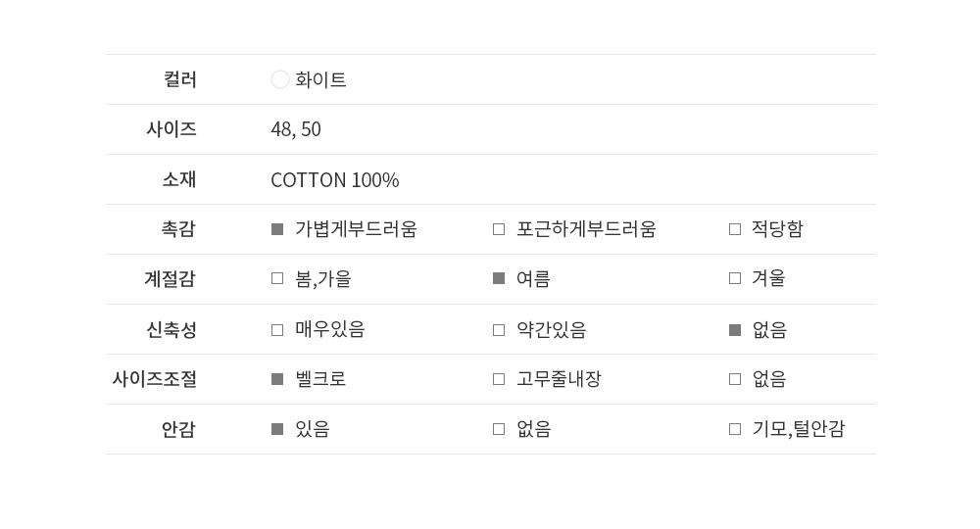Screen dimensions: 980x529
Task: Click the size value 48, 50
Action: [x=296, y=129]
